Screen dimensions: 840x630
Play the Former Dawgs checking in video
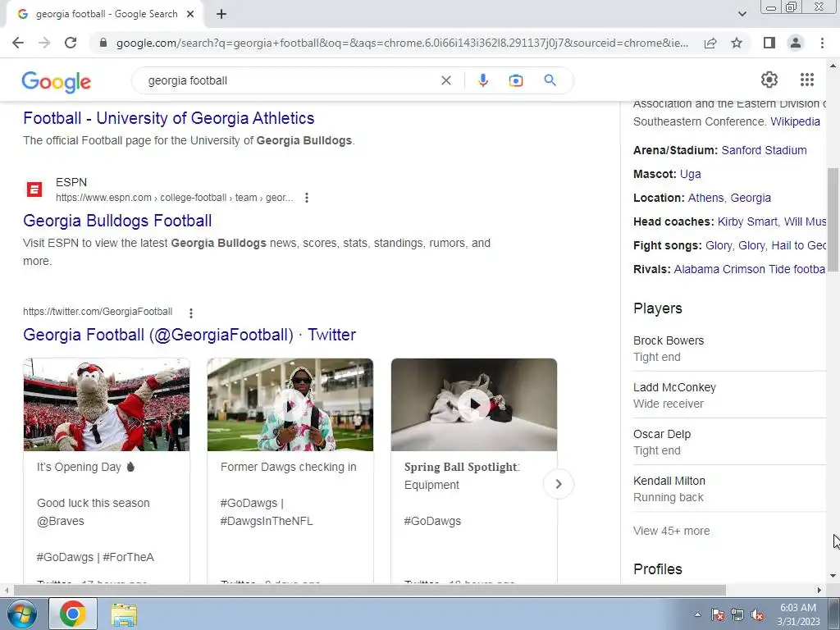(290, 405)
